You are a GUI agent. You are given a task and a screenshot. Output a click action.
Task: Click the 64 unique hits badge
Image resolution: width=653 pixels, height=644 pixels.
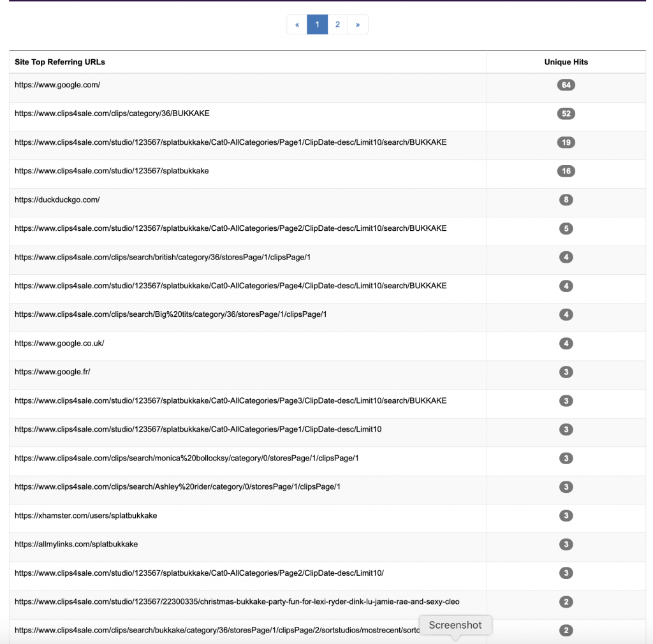(x=566, y=85)
